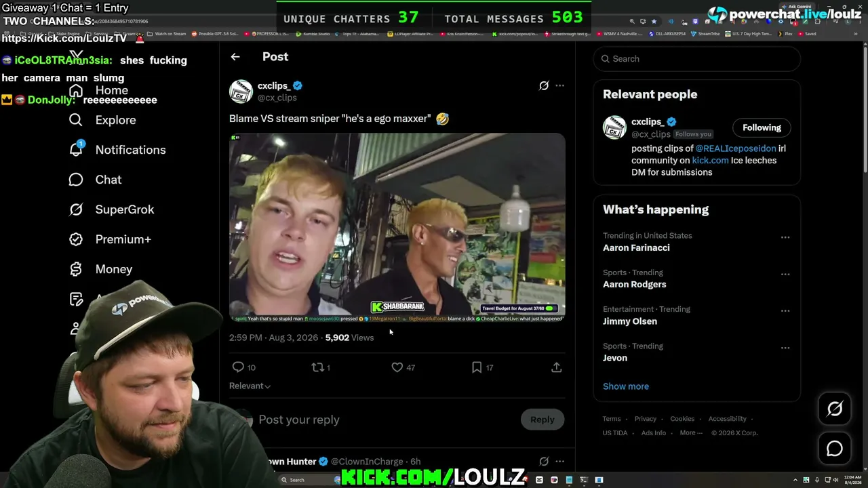Like the cxclips_ post
Viewport: 868px width, 488px height.
pyautogui.click(x=397, y=367)
